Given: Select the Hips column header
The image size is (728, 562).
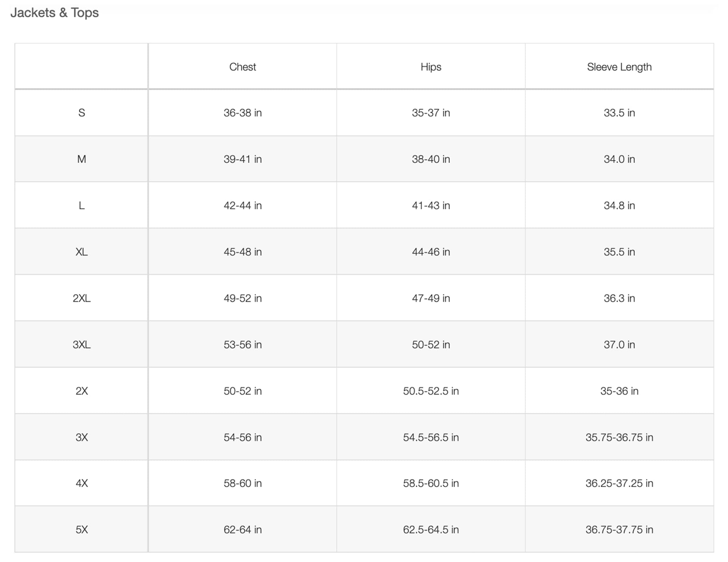Looking at the screenshot, I should coord(431,67).
